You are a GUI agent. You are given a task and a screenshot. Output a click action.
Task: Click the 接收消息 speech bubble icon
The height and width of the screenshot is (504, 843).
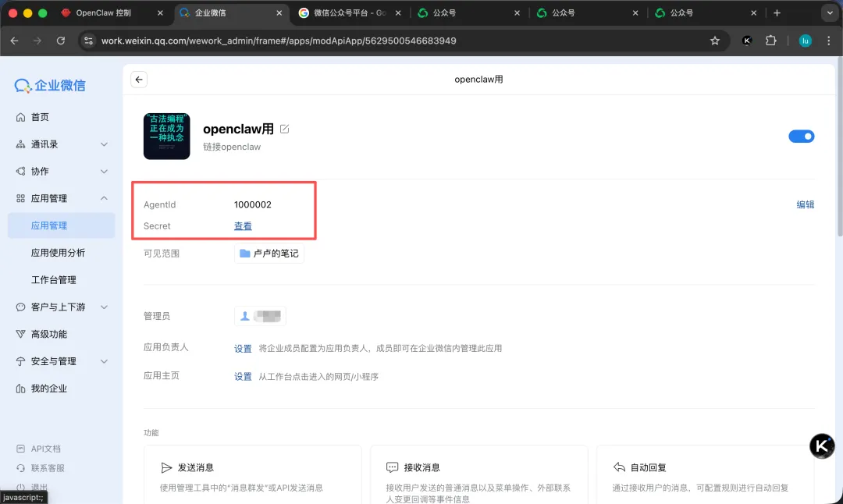click(392, 467)
